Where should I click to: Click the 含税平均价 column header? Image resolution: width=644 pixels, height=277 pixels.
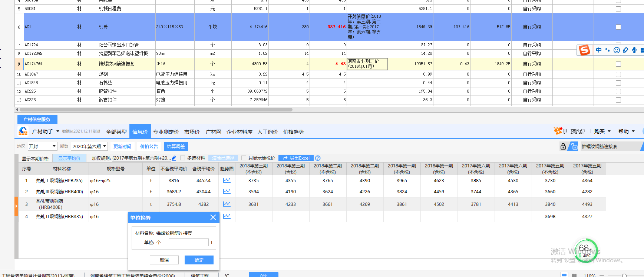point(204,169)
